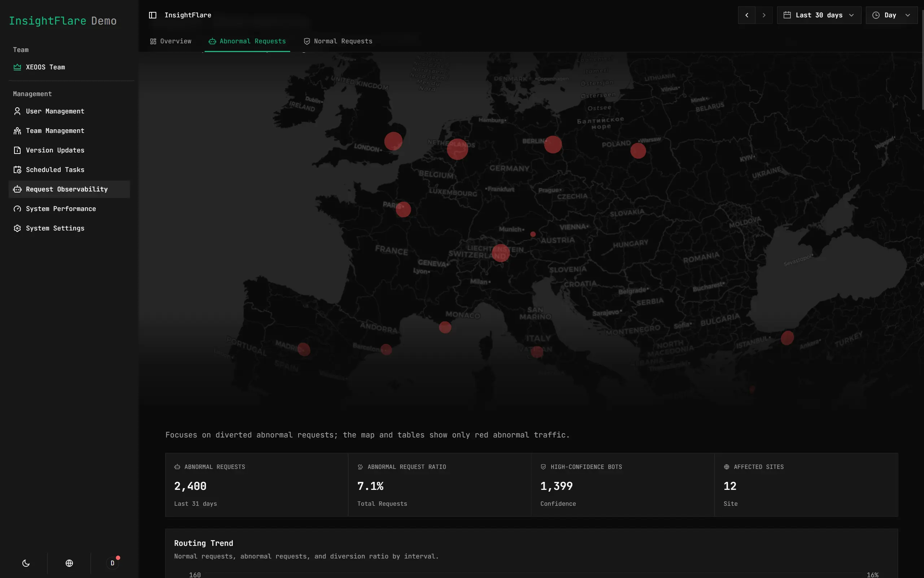Click the red marker near Monaco

click(x=445, y=327)
